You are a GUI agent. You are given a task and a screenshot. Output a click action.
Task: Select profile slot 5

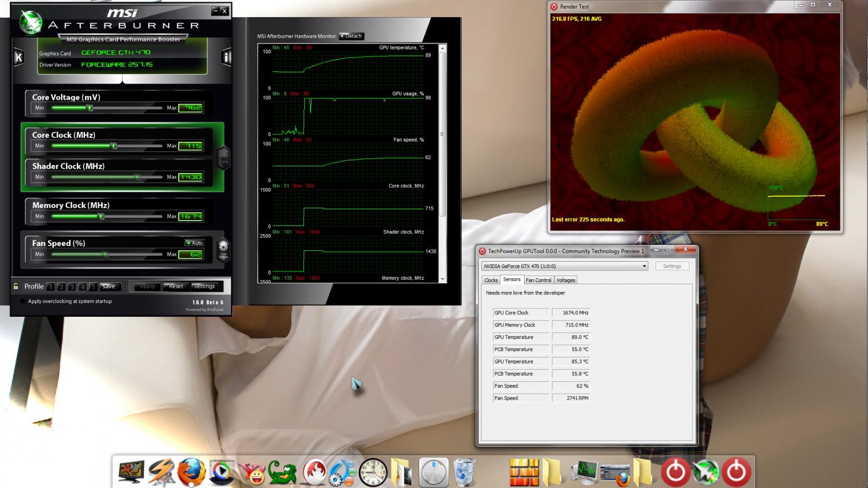click(93, 287)
